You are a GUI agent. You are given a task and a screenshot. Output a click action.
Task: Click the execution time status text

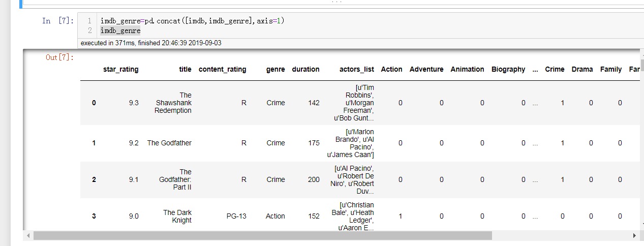point(151,43)
